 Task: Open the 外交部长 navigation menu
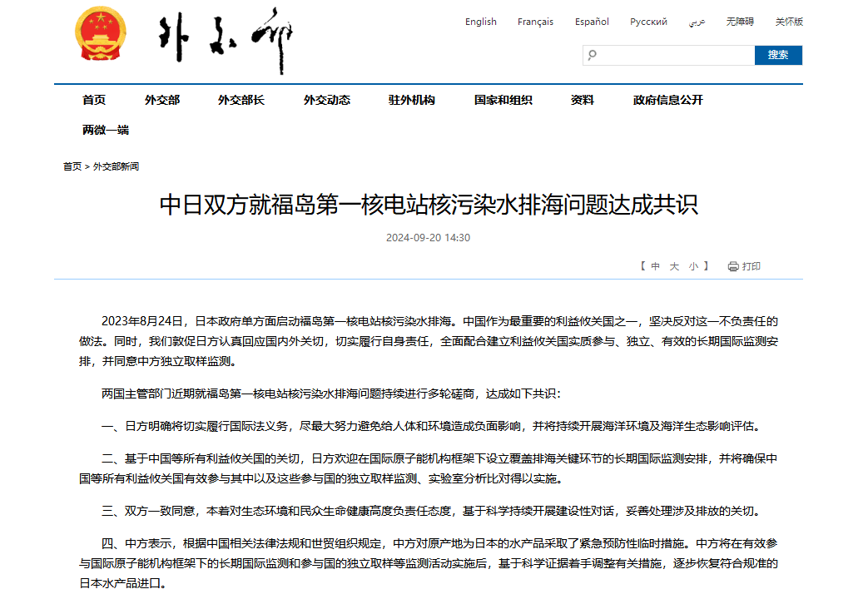point(241,100)
